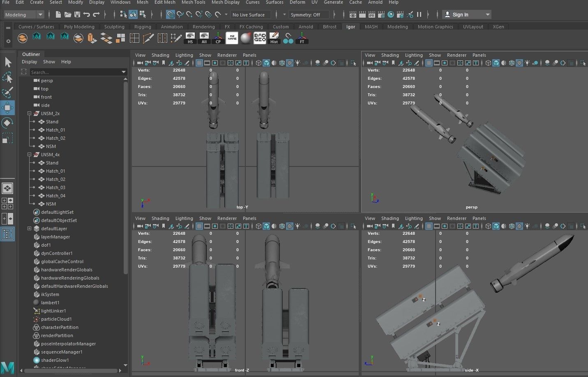Undo the last action using the toolbar arrow
This screenshot has height=377, width=588.
point(87,15)
